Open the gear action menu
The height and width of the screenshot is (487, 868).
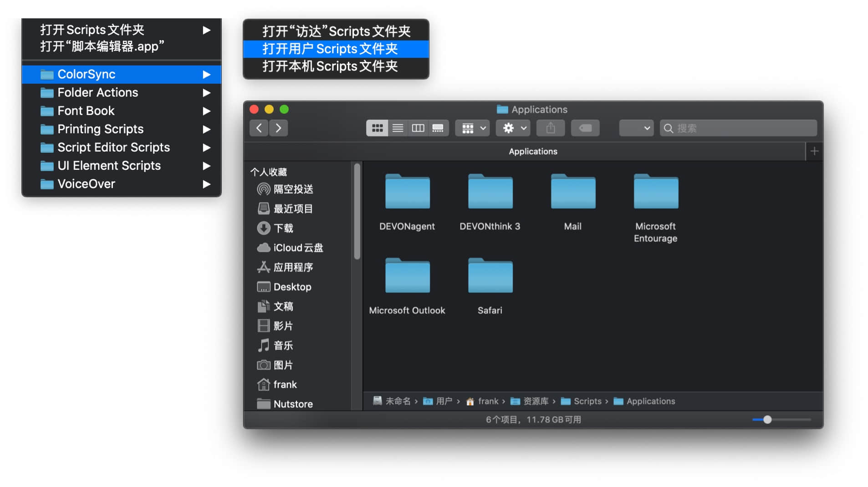click(x=513, y=128)
